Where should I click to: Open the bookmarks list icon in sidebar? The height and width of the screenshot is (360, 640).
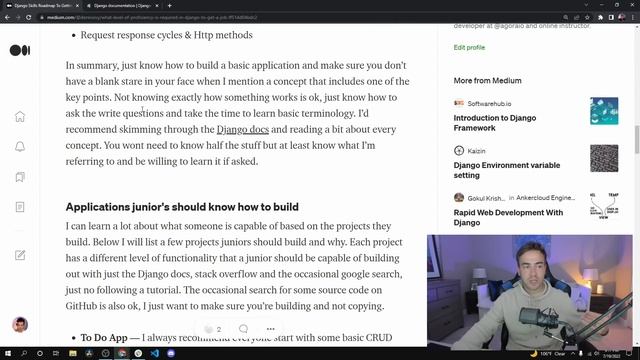pos(20,177)
